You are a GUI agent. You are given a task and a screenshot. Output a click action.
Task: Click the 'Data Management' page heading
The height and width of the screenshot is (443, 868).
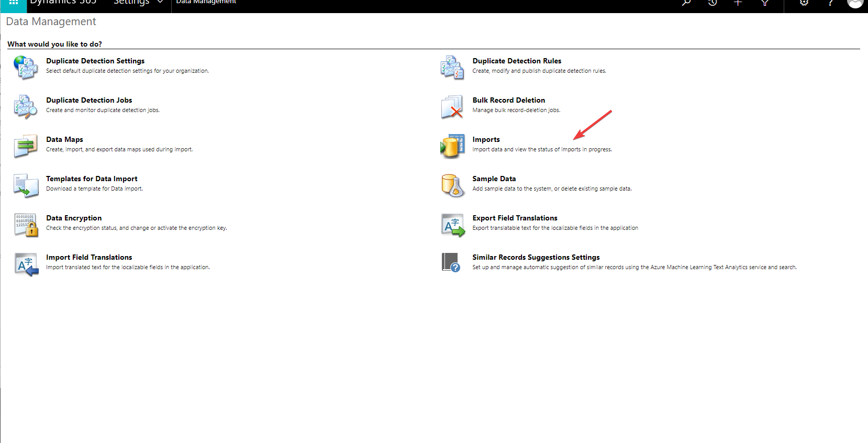(x=51, y=21)
